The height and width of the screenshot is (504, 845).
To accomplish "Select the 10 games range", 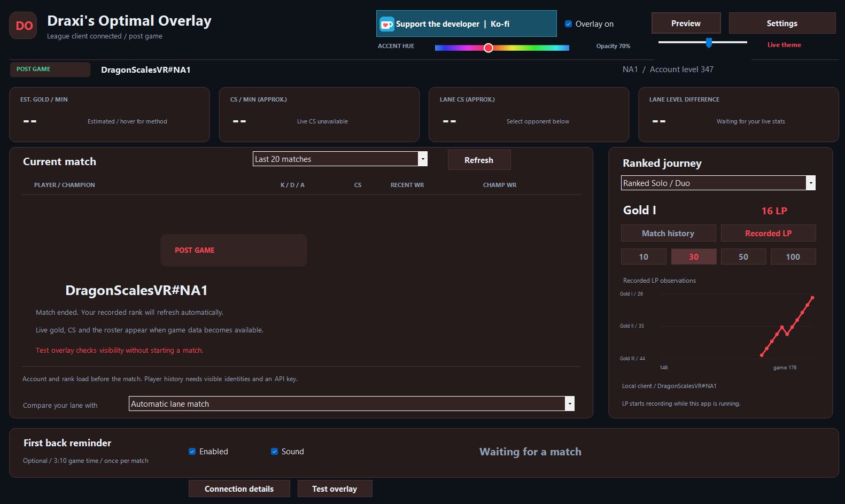I will coord(644,257).
